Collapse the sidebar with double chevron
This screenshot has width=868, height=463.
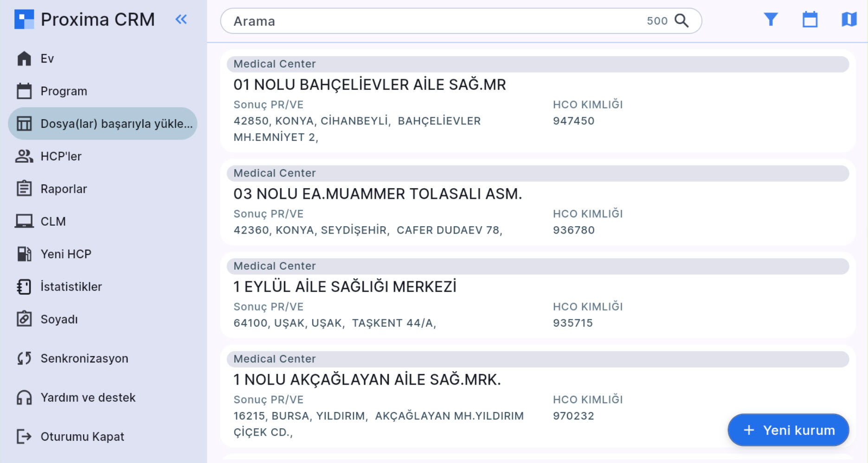click(181, 19)
